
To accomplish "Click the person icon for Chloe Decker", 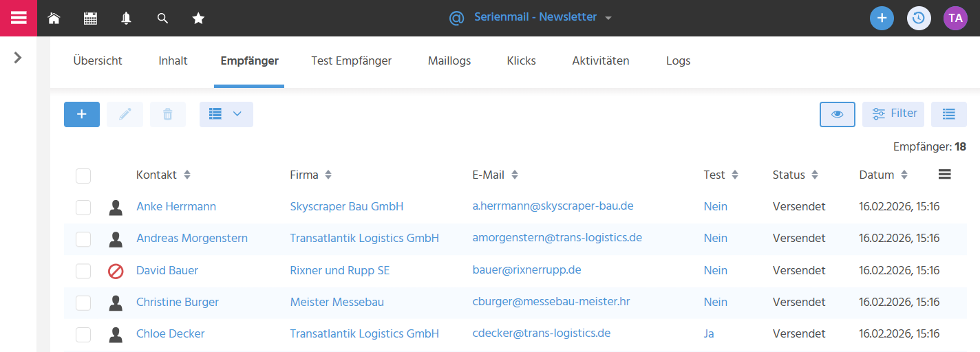I will tap(116, 334).
